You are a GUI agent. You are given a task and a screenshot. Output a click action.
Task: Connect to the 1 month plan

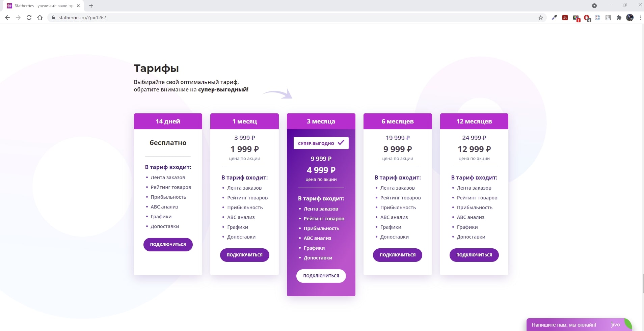point(244,255)
